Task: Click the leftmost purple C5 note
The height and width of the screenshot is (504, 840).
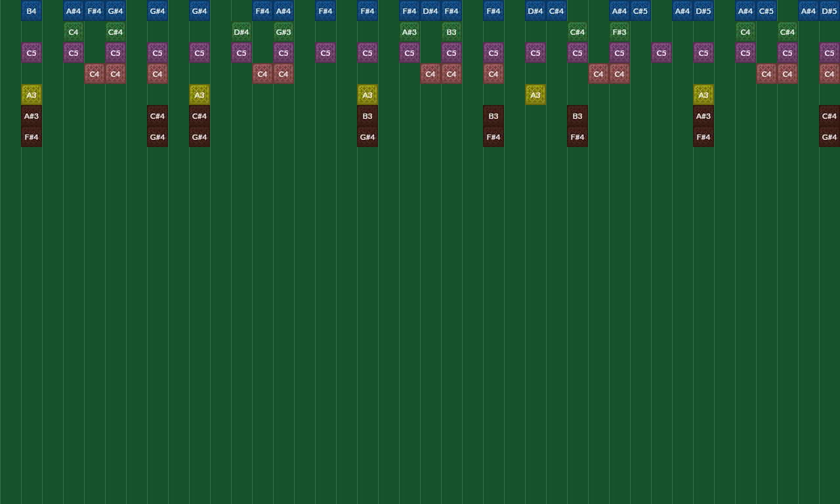Action: pyautogui.click(x=31, y=53)
